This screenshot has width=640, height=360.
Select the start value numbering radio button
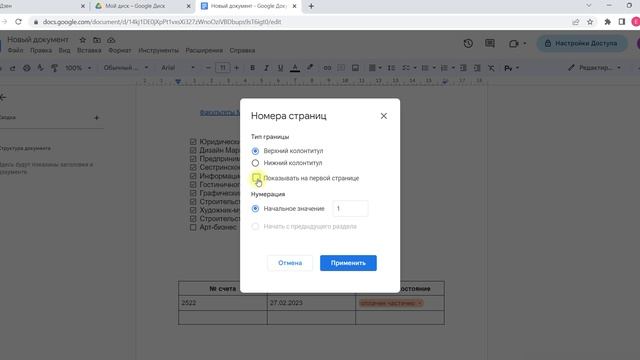[255, 209]
